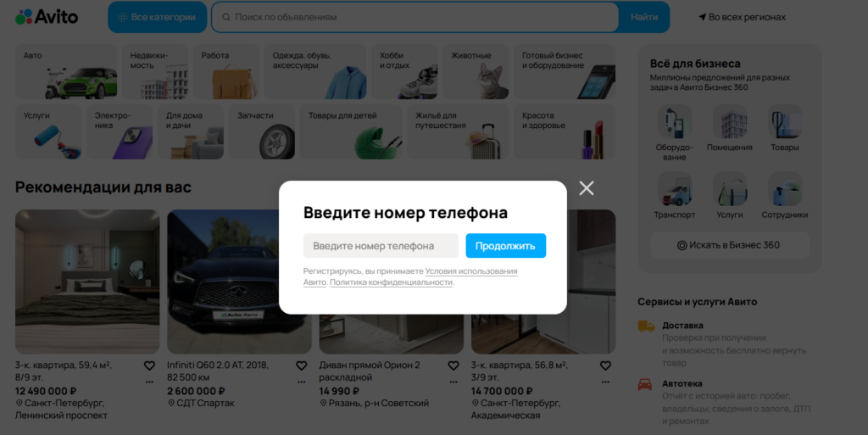Open the Во всех регионах region selector
The height and width of the screenshot is (435, 868).
[x=742, y=17]
